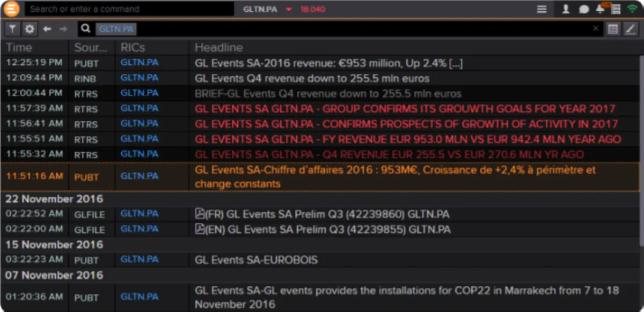Image resolution: width=644 pixels, height=312 pixels.
Task: Click the 18.040 price value
Action: click(312, 9)
